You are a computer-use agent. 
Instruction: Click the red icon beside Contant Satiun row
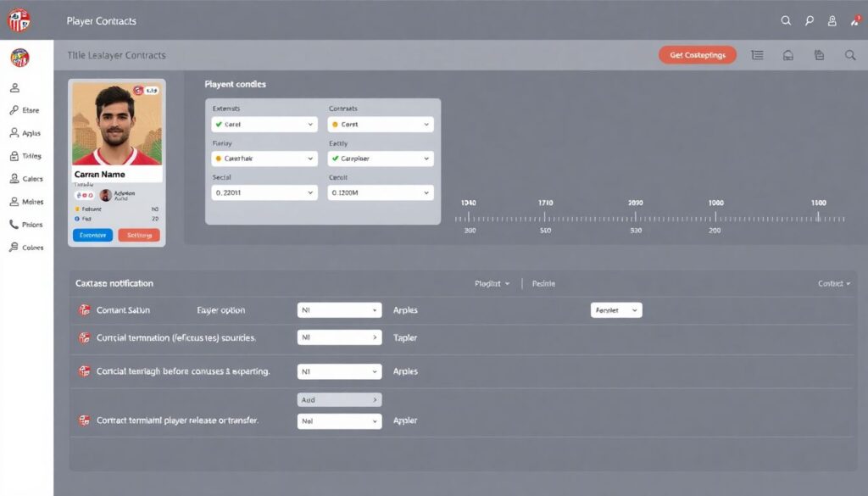click(x=84, y=310)
